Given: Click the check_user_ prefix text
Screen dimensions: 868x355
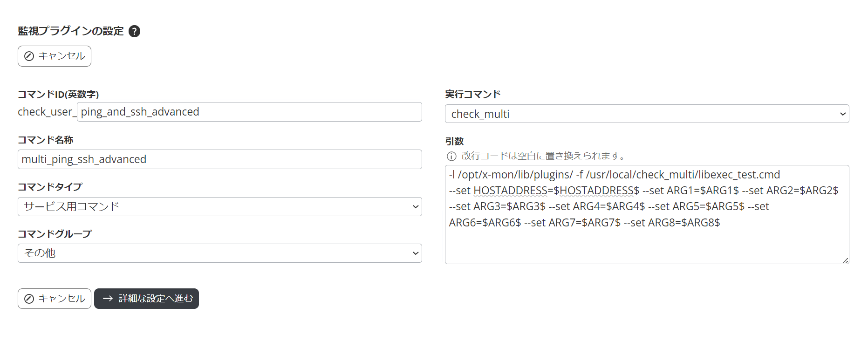Looking at the screenshot, I should click(47, 112).
